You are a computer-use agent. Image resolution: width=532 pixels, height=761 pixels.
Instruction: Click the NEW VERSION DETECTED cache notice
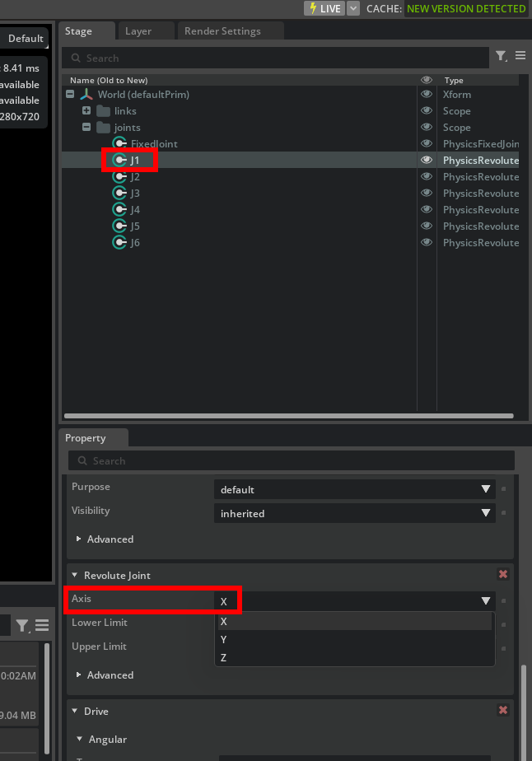pyautogui.click(x=465, y=8)
